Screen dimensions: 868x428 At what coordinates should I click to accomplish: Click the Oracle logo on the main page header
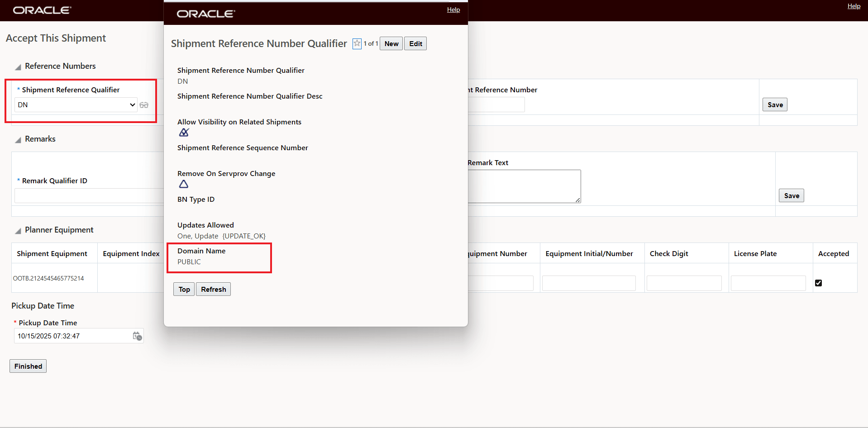coord(42,10)
